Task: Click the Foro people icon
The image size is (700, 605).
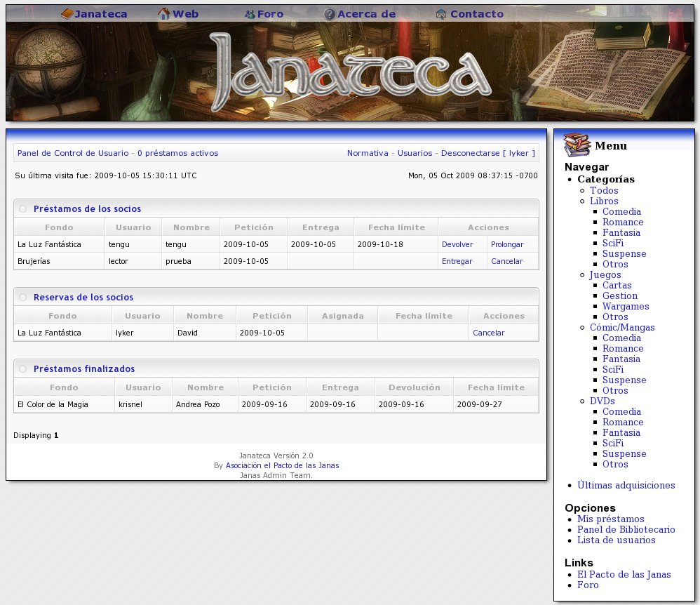Action: click(250, 14)
